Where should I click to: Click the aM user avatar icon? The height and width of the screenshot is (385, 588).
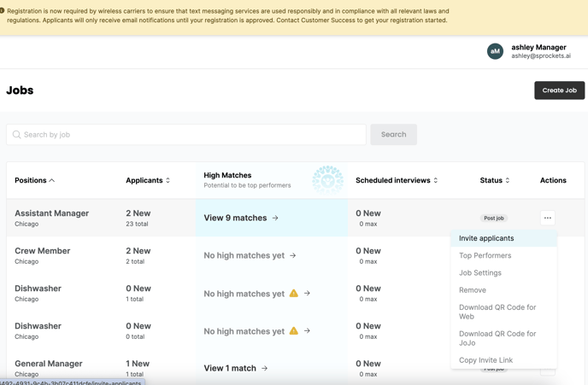click(495, 51)
